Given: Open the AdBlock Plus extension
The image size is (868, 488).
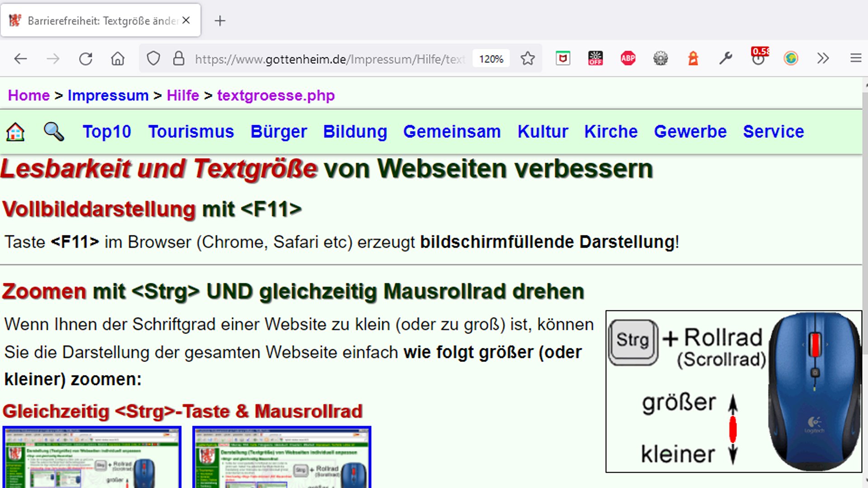Looking at the screenshot, I should click(x=627, y=58).
